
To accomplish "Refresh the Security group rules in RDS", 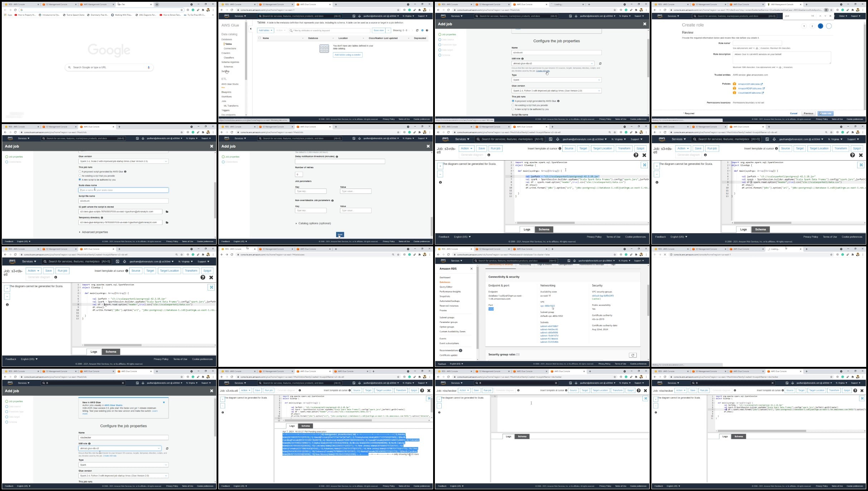I will 633,355.
